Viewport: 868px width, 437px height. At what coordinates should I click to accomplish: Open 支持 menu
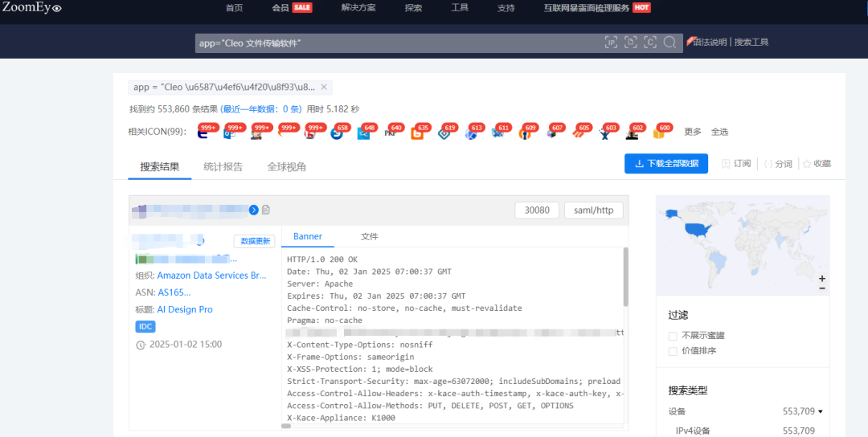[x=506, y=8]
